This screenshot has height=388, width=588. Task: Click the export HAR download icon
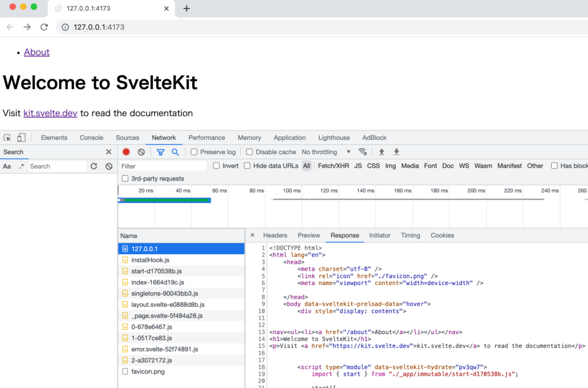[x=396, y=152]
